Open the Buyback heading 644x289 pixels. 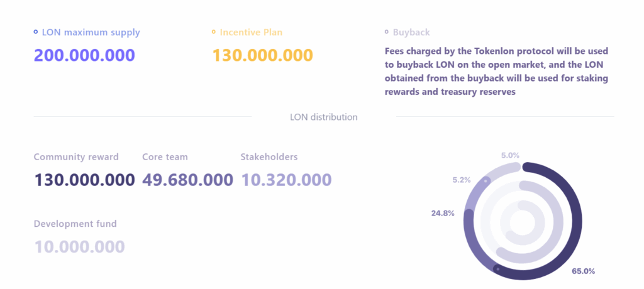pyautogui.click(x=411, y=32)
